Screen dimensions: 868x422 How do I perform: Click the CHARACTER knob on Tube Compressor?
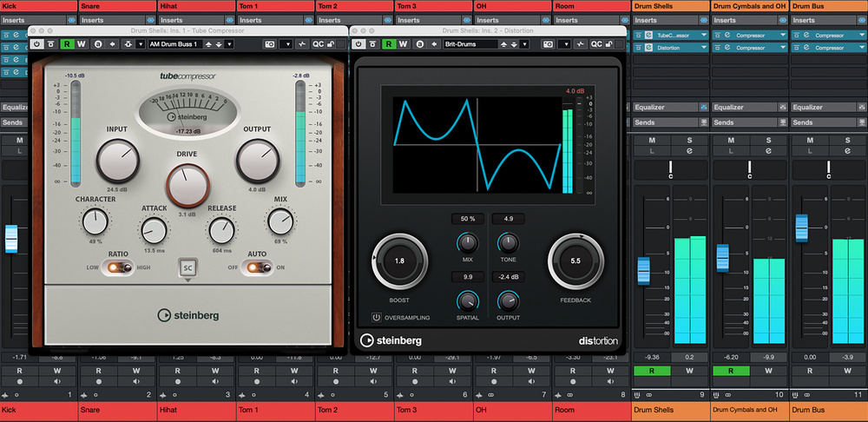click(x=95, y=221)
